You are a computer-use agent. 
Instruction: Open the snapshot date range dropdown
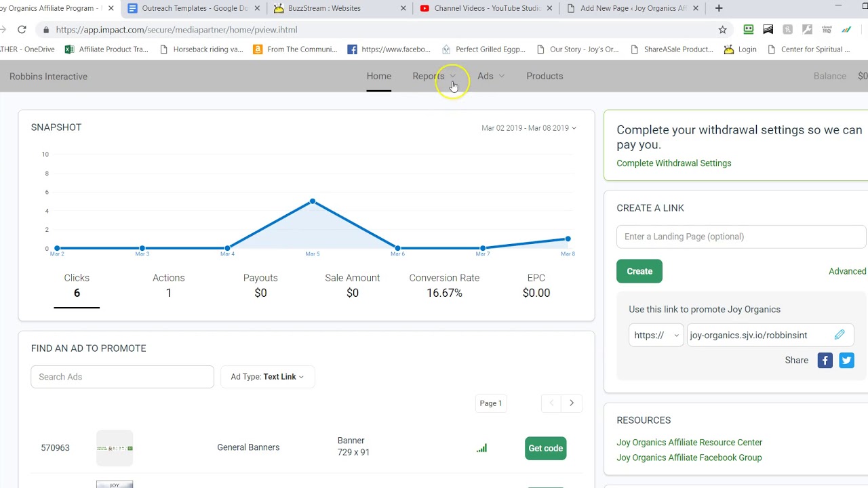(x=529, y=128)
